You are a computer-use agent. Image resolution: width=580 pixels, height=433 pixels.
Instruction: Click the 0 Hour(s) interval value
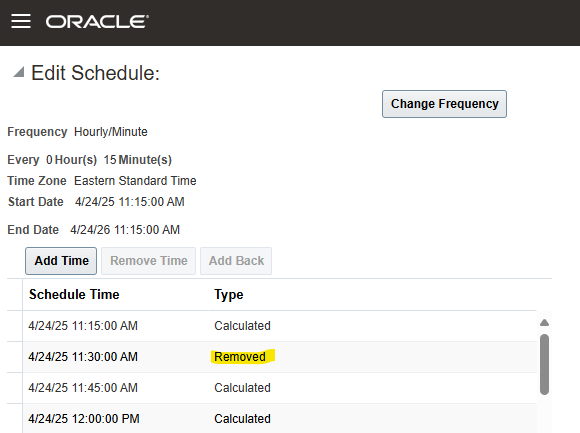click(71, 160)
